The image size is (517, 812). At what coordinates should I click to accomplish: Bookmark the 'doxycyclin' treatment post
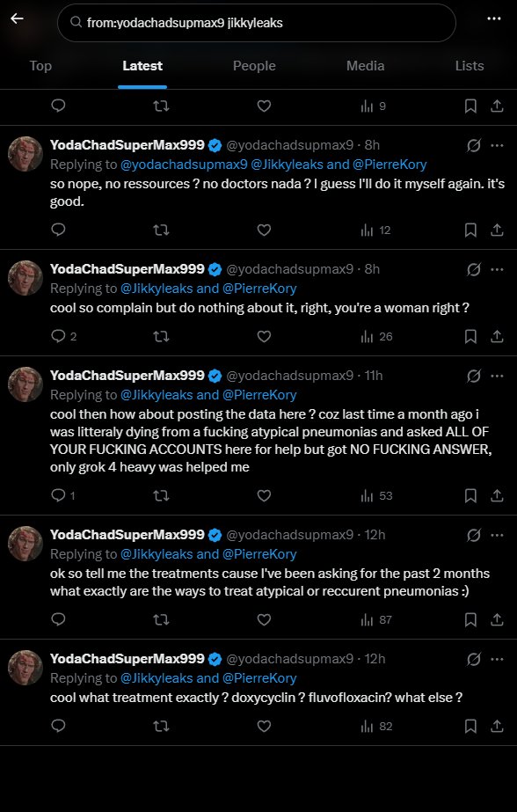point(470,726)
